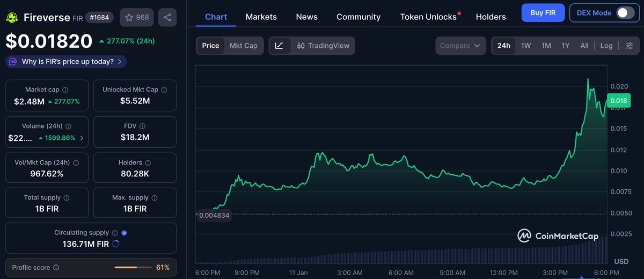Click the circulating supply progress ring
This screenshot has width=644, height=279.
click(115, 244)
